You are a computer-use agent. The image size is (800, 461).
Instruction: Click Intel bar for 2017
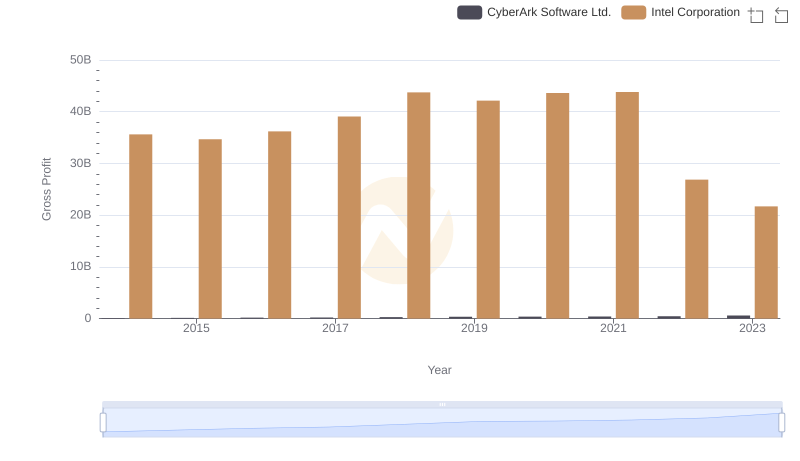coord(349,218)
